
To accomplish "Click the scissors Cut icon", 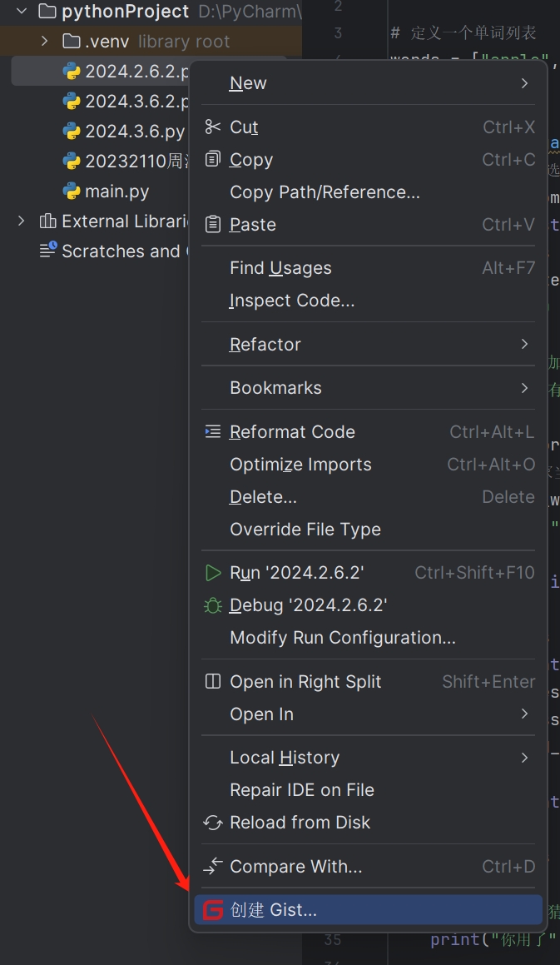I will [213, 127].
